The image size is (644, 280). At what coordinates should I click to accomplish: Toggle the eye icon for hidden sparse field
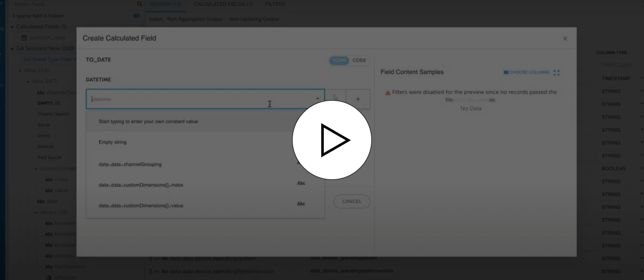pos(136,16)
